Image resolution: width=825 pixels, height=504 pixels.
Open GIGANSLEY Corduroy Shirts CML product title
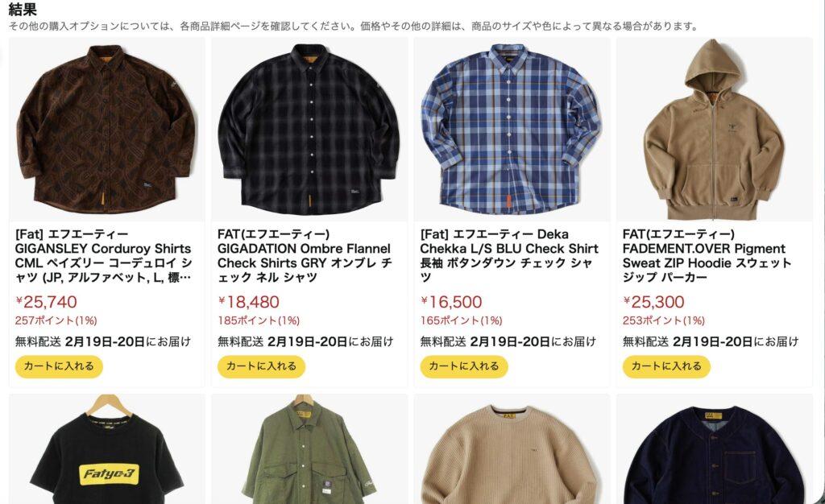104,256
